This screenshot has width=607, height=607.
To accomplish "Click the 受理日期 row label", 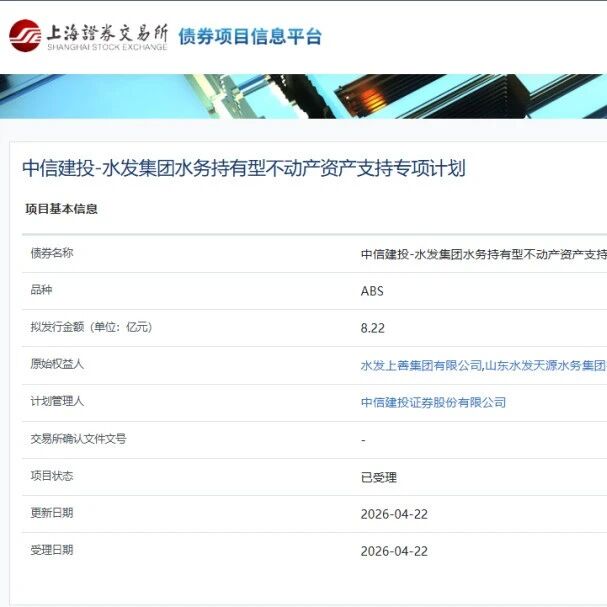I will click(52, 550).
